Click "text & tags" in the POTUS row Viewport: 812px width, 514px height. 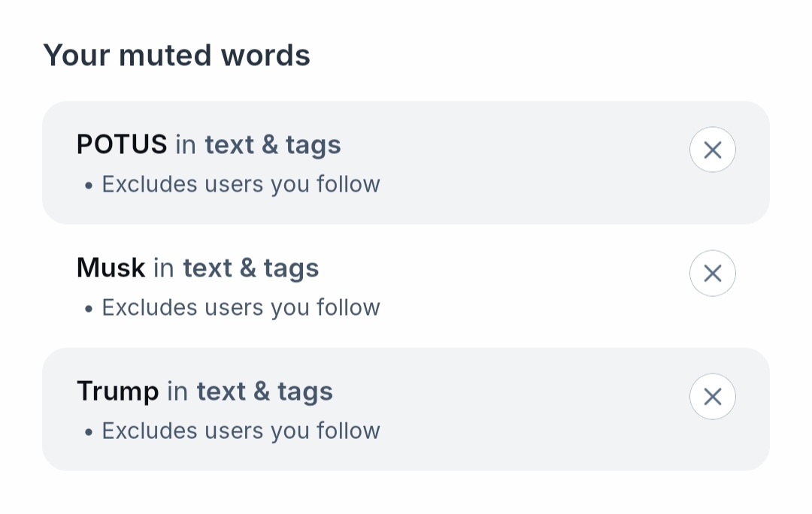pyautogui.click(x=273, y=144)
